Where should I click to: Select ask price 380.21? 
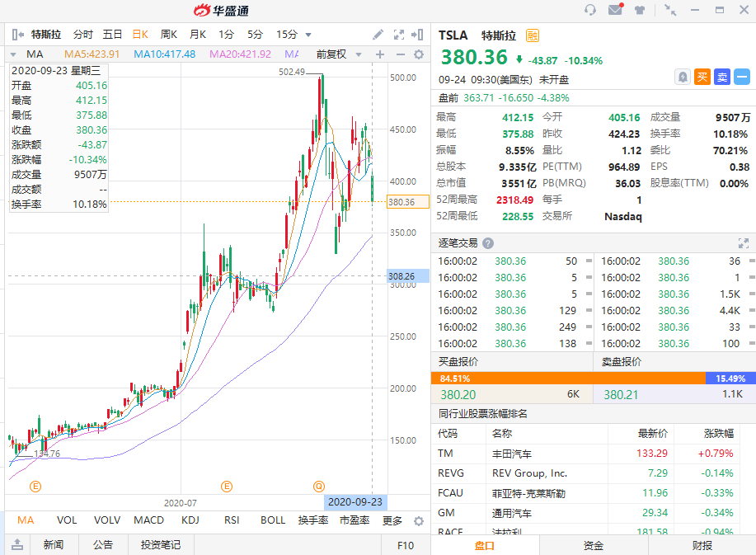(x=621, y=395)
